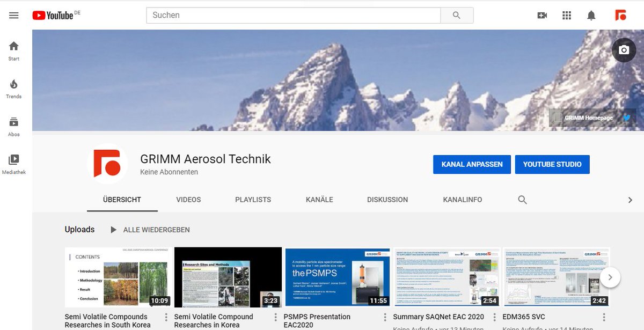Open the 2:54 SAQNet video thumbnail
644x330 pixels.
point(447,277)
